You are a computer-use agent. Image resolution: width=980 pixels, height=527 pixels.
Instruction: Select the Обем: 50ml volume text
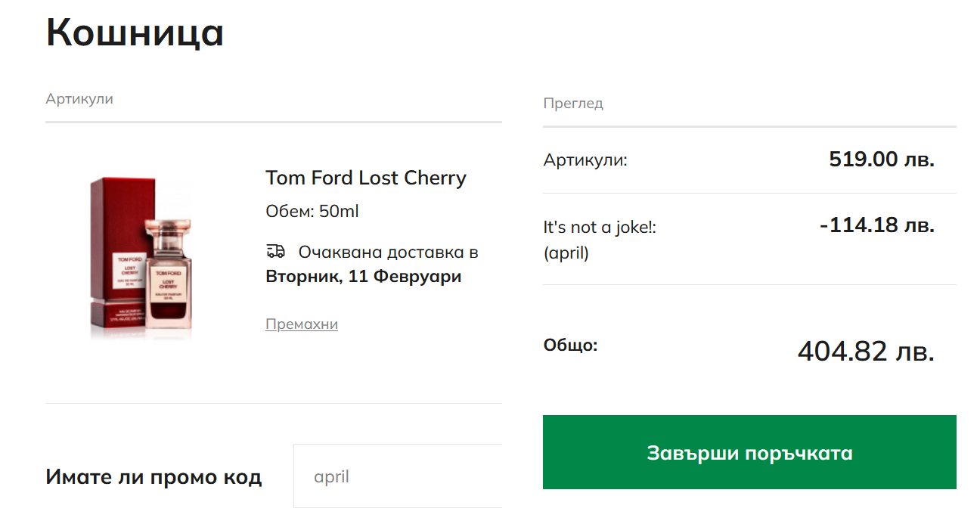pos(312,211)
